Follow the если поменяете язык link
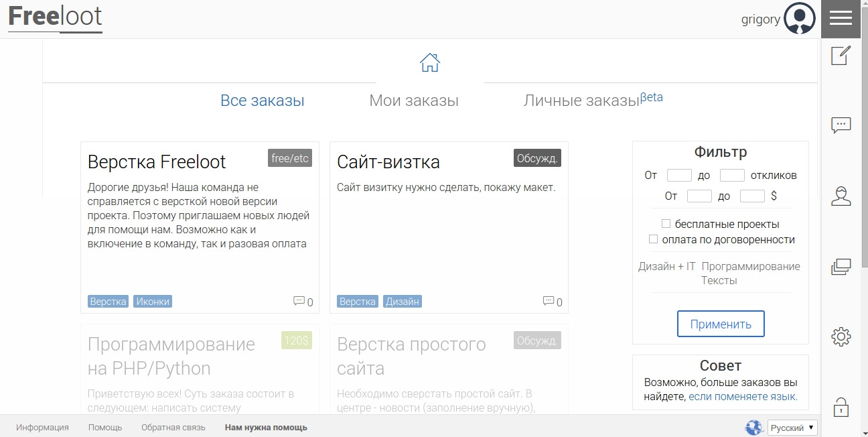 [x=743, y=397]
